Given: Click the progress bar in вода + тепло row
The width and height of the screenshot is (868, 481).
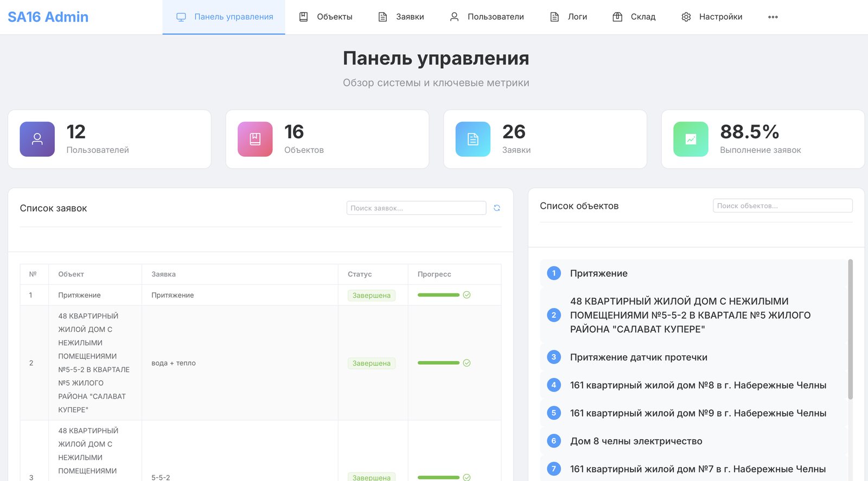Looking at the screenshot, I should (x=438, y=363).
